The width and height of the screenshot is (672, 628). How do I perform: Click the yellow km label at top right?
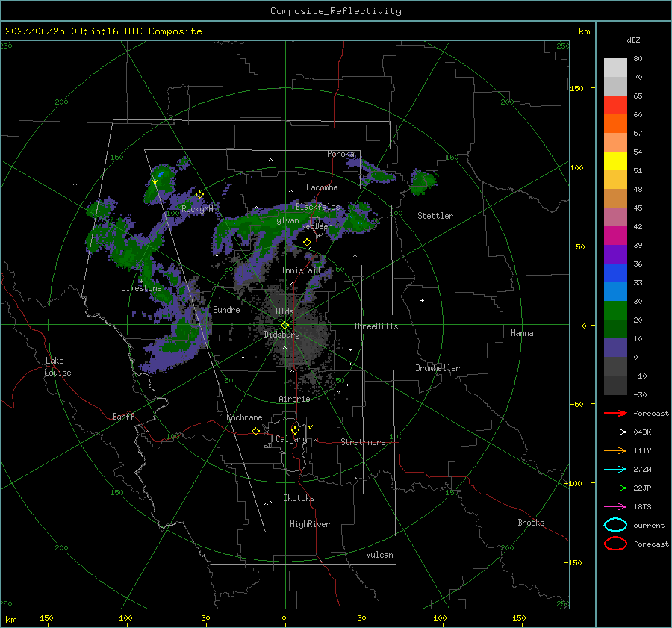click(x=584, y=31)
